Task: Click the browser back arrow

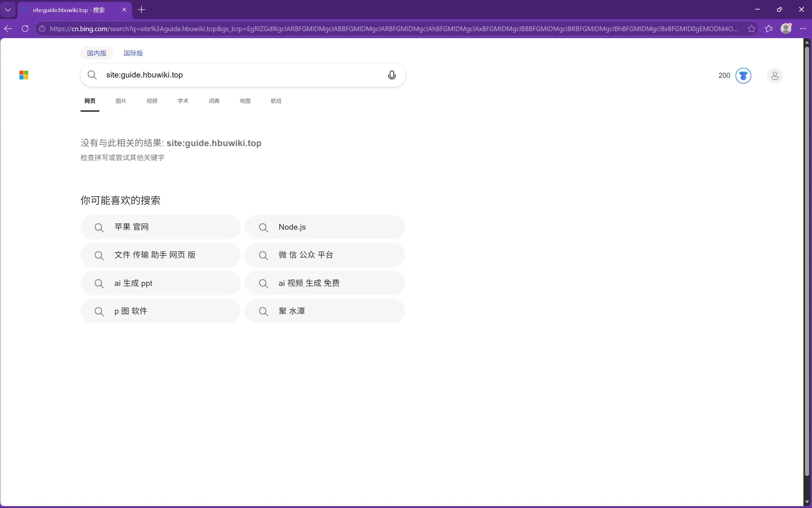Action: 8,29
